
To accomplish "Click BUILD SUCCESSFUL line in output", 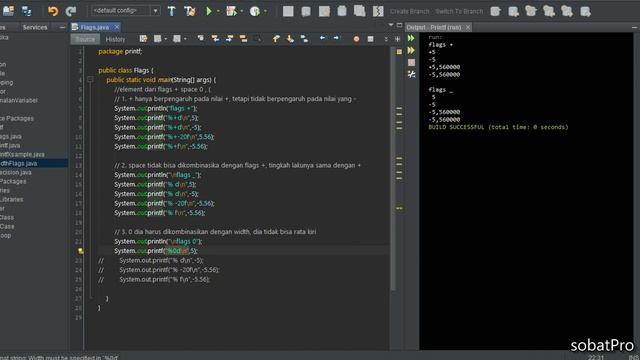I will click(x=498, y=127).
